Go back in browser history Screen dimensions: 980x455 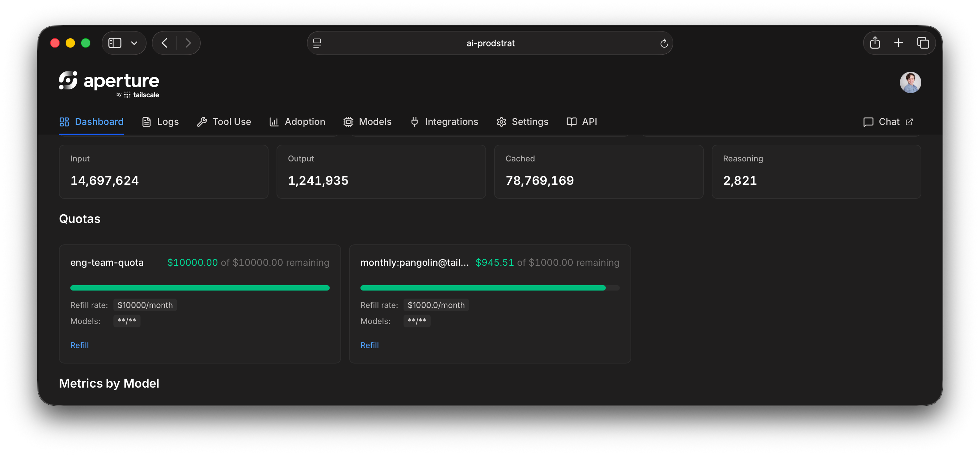[164, 43]
